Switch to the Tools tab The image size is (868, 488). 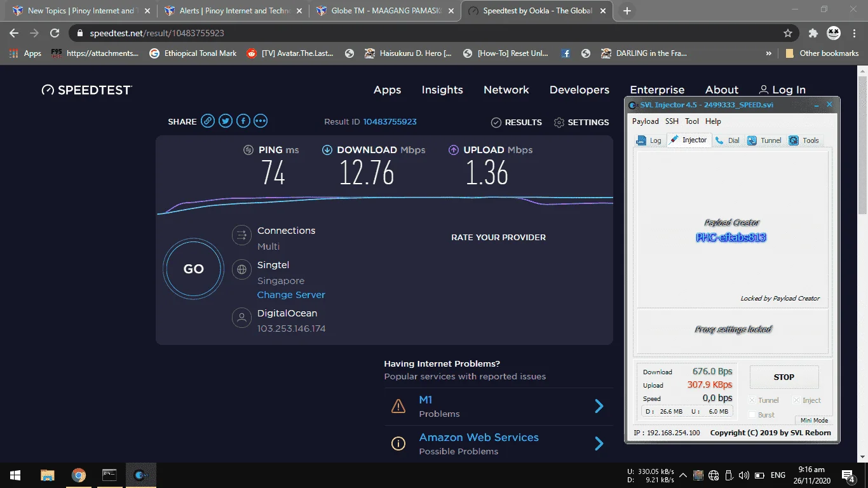(804, 140)
